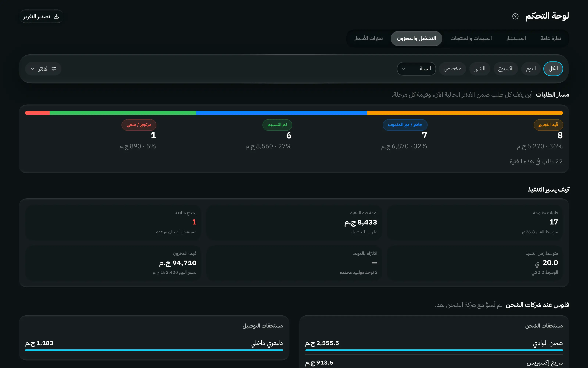This screenshot has width=588, height=368.
Task: Click the دليفري داخلي progress bar
Action: pyautogui.click(x=154, y=350)
